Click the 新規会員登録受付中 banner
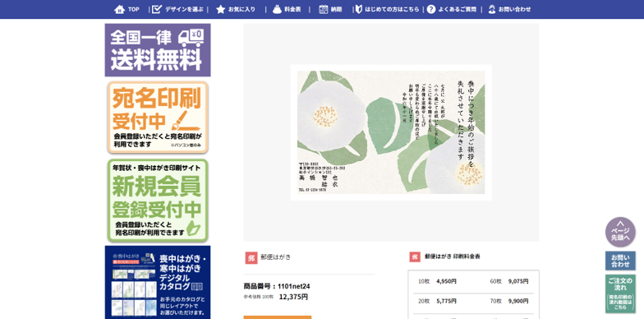The width and height of the screenshot is (644, 319). pyautogui.click(x=158, y=201)
